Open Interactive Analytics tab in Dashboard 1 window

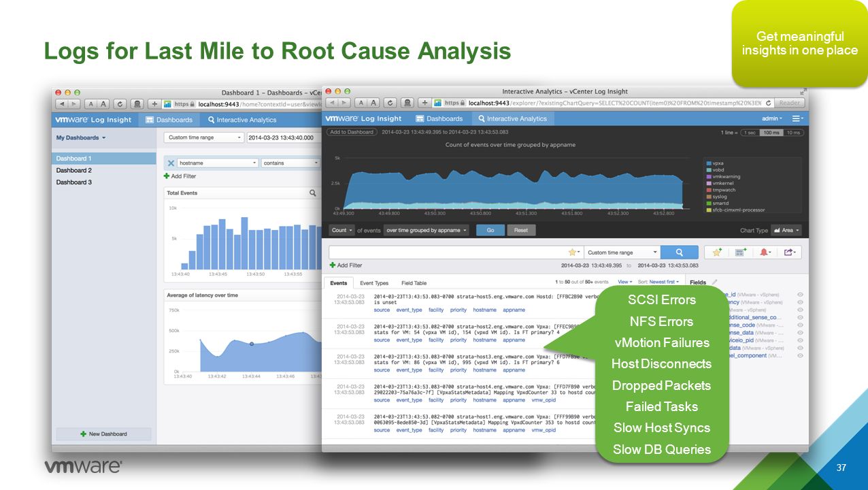pyautogui.click(x=242, y=120)
